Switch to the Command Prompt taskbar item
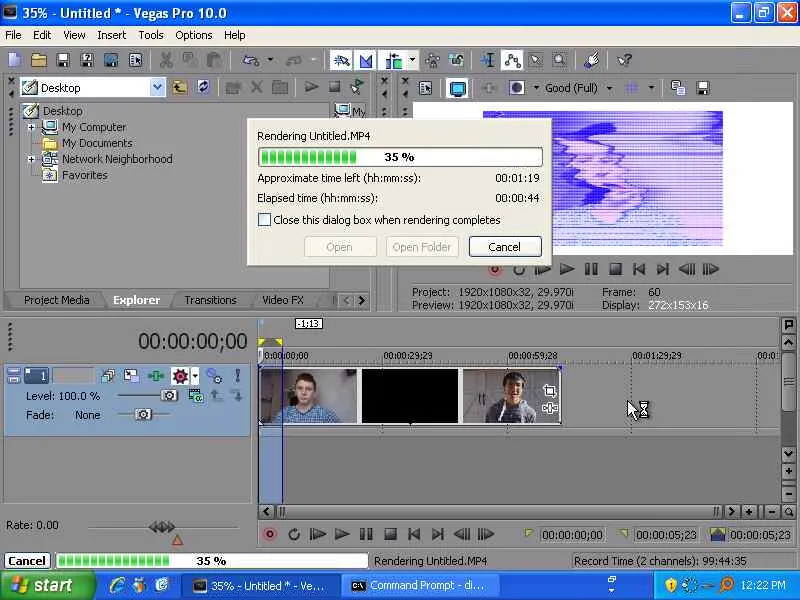This screenshot has width=800, height=600. pos(419,586)
